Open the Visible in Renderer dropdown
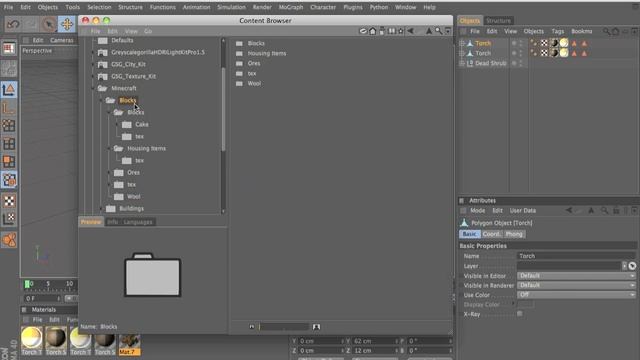The image size is (640, 360). (x=576, y=285)
